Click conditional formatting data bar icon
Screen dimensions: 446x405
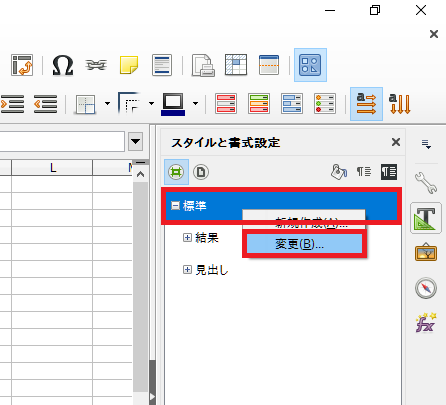292,104
